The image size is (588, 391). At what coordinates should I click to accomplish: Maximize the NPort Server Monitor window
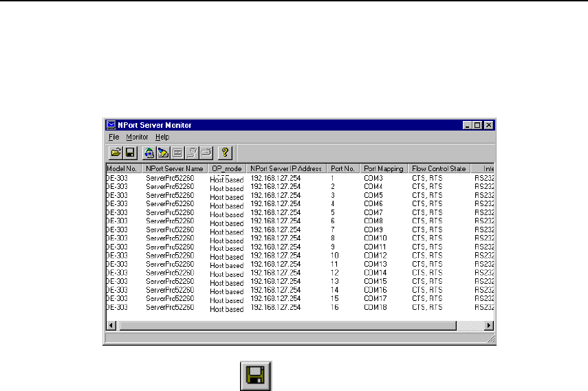[477, 125]
